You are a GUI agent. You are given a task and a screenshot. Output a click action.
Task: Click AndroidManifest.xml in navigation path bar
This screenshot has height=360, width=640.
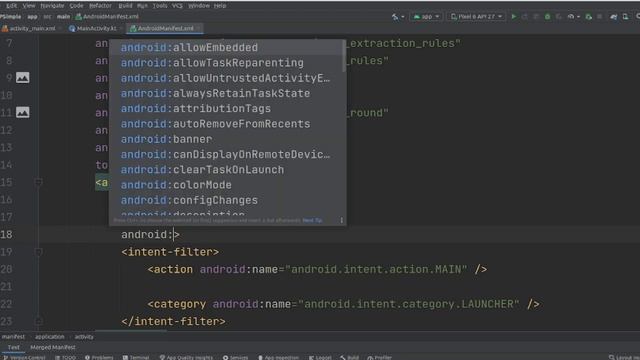107,17
